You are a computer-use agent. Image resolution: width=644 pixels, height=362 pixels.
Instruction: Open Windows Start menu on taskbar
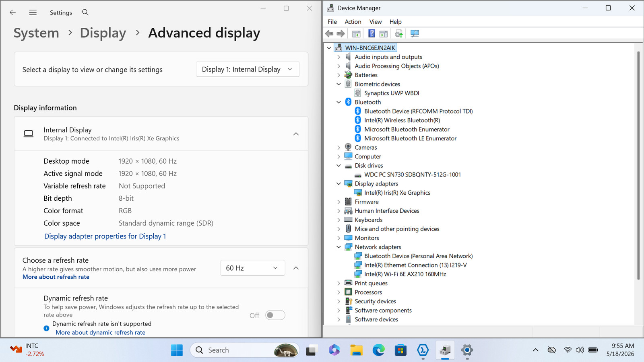[177, 350]
